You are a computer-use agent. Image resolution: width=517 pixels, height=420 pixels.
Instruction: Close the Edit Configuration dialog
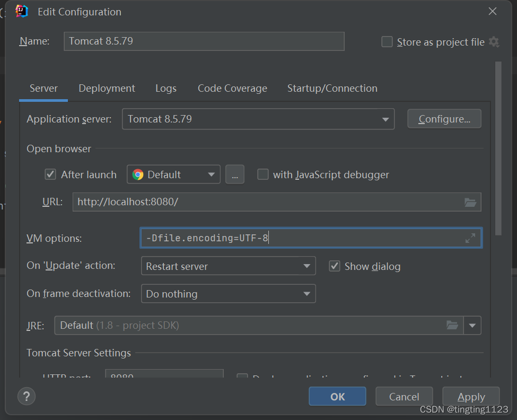click(493, 12)
